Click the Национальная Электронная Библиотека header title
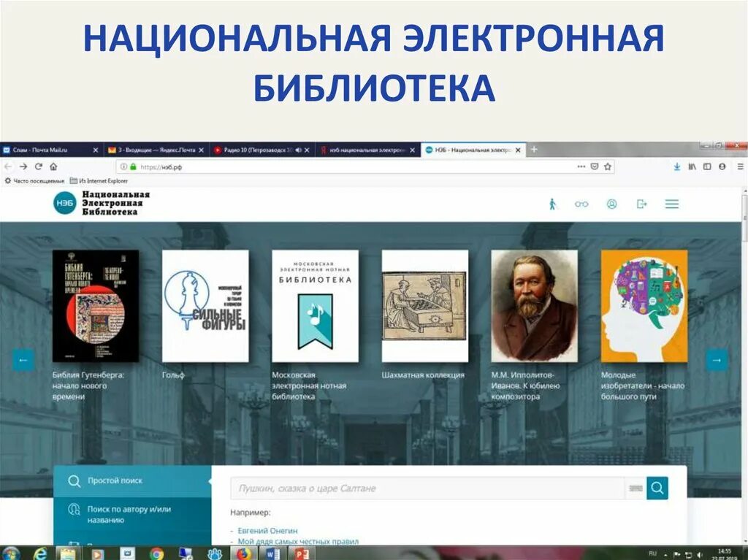The width and height of the screenshot is (748, 560). [116, 203]
